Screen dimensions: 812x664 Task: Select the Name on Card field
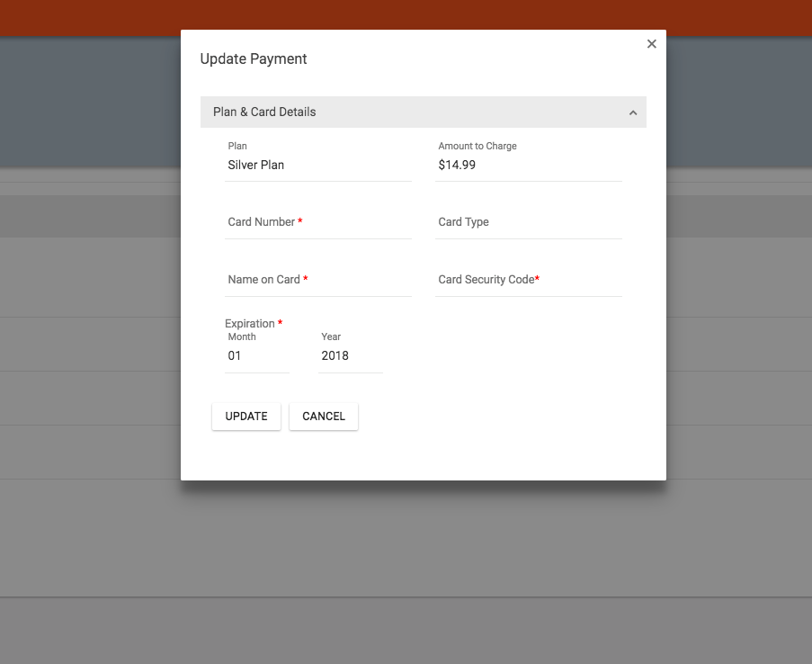coord(318,284)
